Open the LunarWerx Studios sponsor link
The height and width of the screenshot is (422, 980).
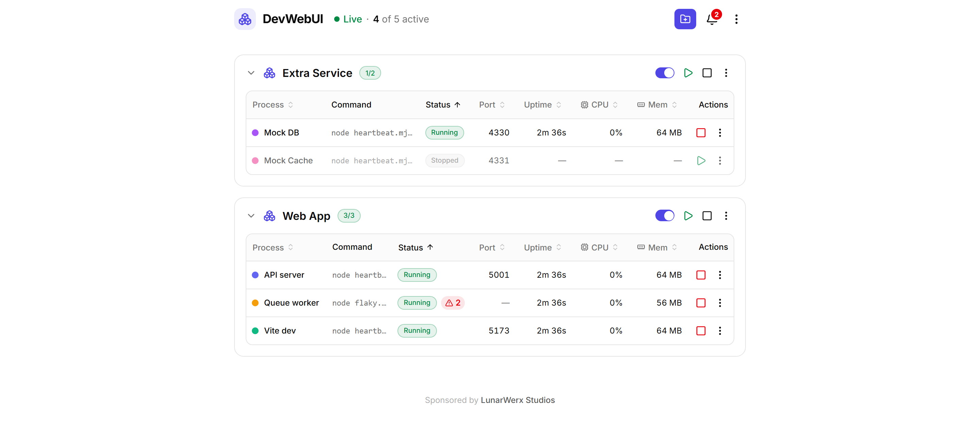pyautogui.click(x=517, y=400)
